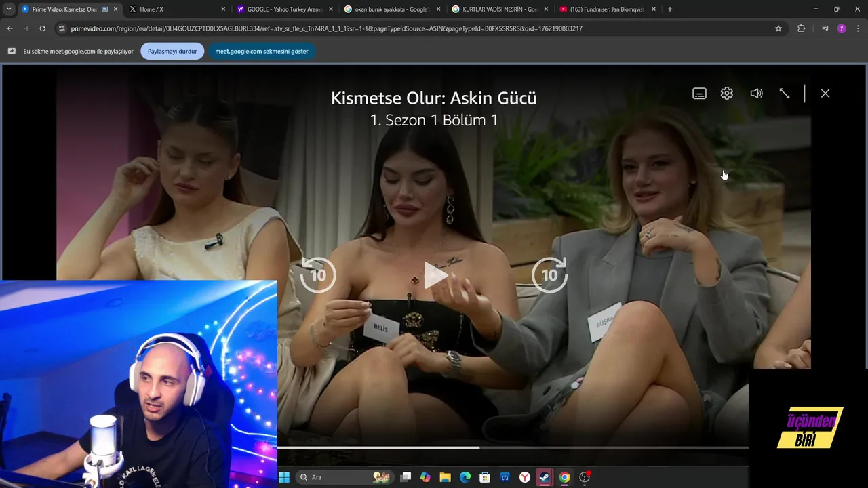Open File Explorer from the taskbar

445,477
